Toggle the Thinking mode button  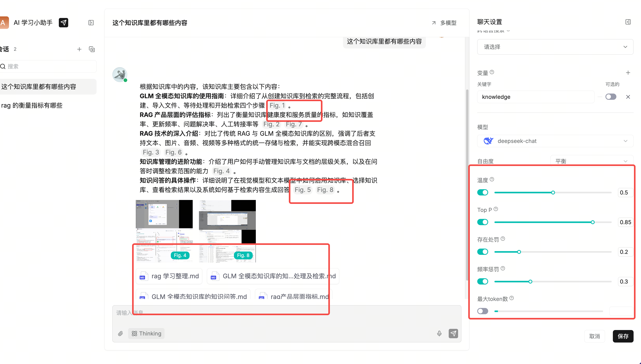[146, 334]
